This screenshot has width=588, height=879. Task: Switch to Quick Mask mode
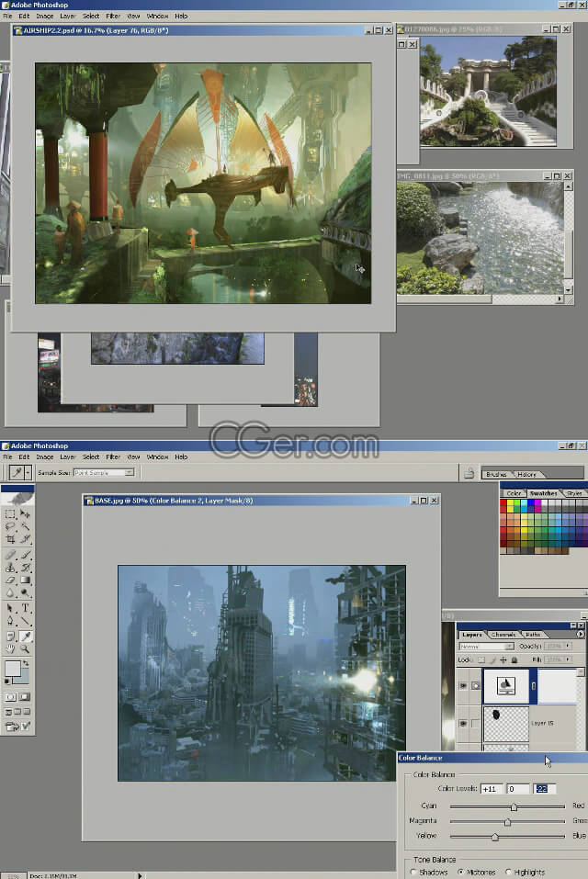[x=25, y=697]
